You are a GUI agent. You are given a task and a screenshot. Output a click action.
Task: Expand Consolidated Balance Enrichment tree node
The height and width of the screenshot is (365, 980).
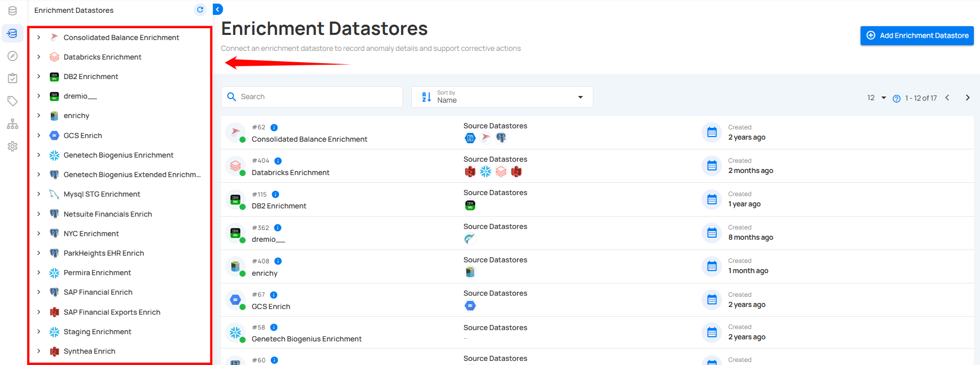pos(38,37)
